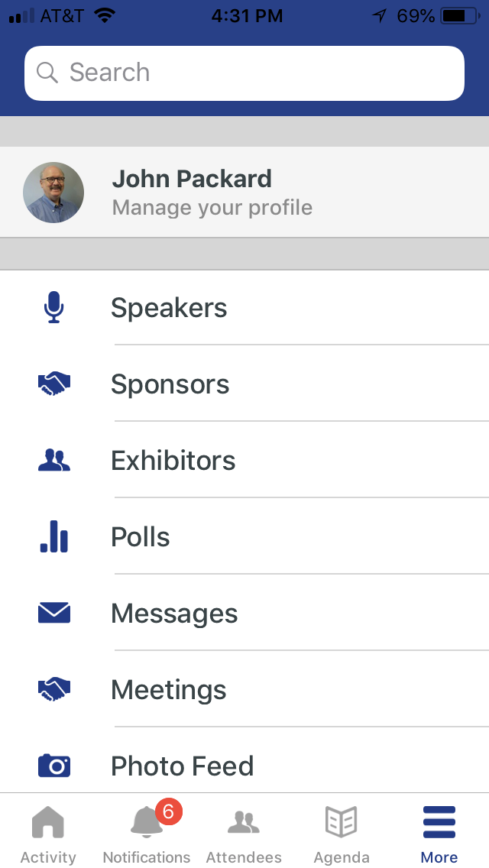Tap the Meetings handshake icon
The width and height of the screenshot is (489, 868).
point(53,689)
